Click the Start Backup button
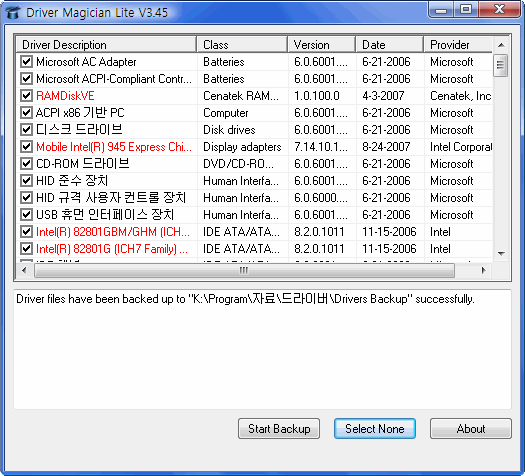The width and height of the screenshot is (525, 476). 279,428
